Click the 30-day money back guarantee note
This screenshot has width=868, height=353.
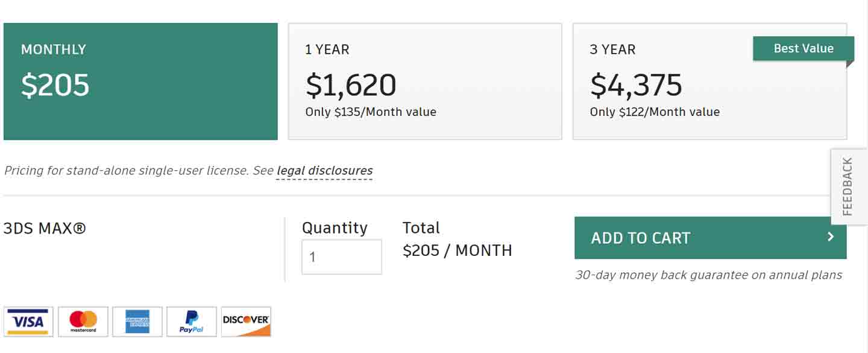(x=708, y=275)
